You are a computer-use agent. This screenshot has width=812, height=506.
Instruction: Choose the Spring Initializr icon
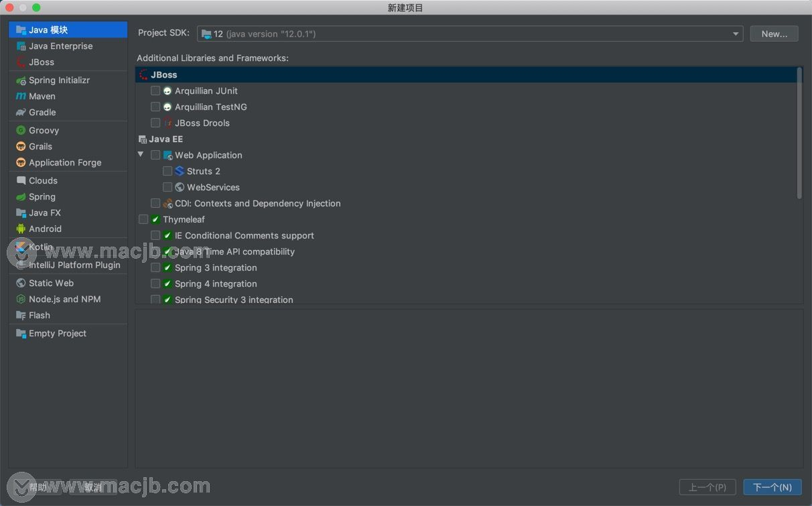[x=21, y=80]
